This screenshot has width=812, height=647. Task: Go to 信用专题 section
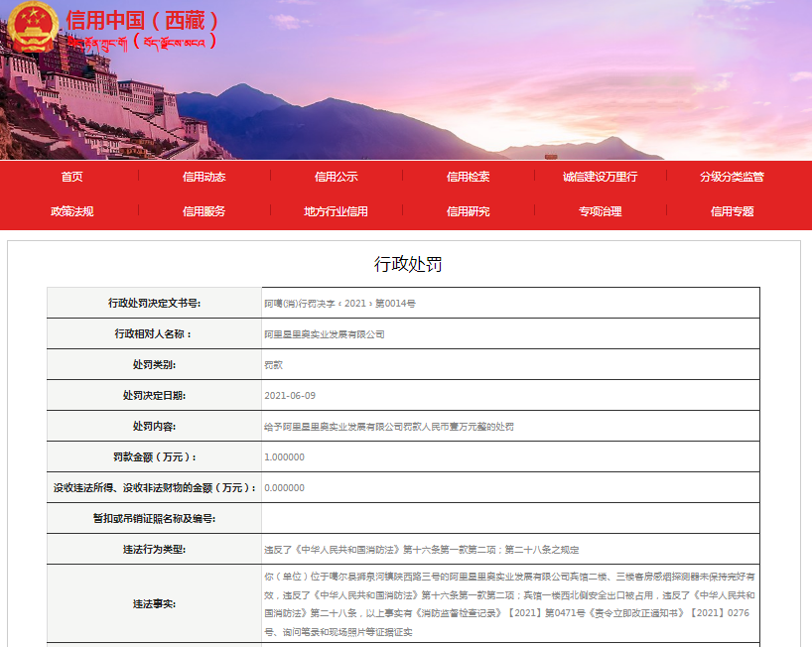[733, 211]
